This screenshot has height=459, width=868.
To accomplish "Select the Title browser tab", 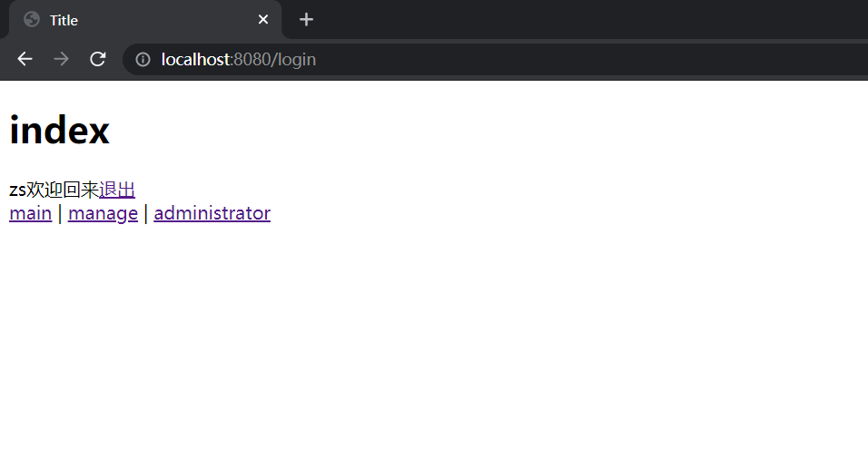I will [145, 20].
